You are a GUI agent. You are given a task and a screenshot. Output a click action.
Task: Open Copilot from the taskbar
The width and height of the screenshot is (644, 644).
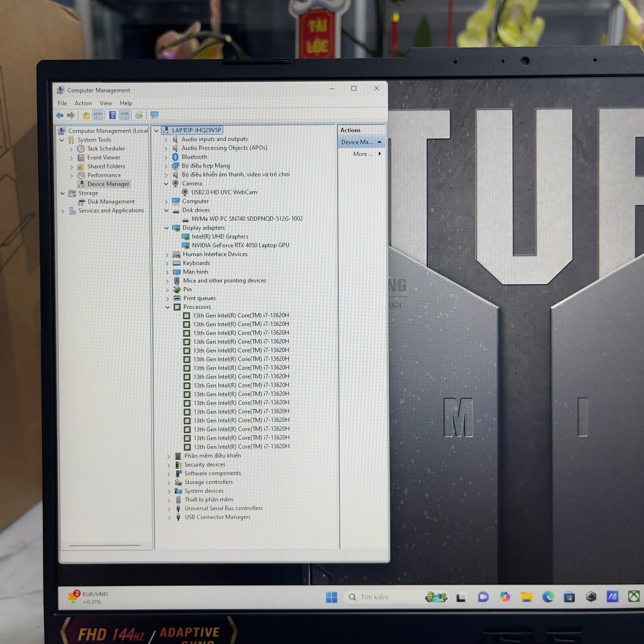pyautogui.click(x=505, y=597)
